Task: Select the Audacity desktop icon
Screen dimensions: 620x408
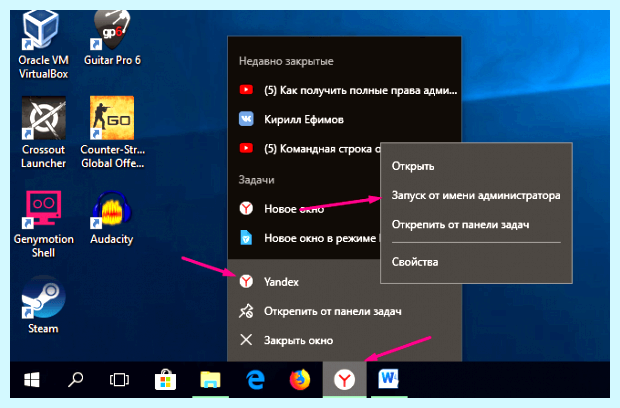Action: 112,218
